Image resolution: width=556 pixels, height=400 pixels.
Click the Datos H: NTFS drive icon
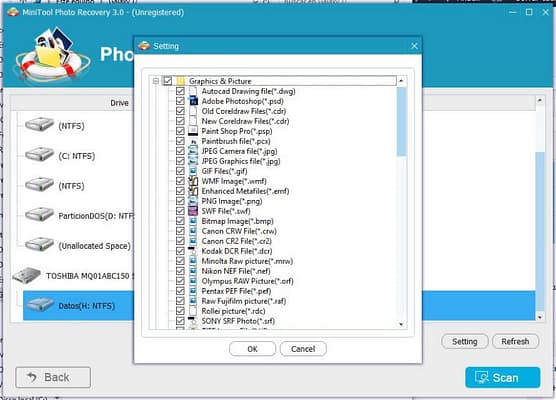tap(39, 305)
